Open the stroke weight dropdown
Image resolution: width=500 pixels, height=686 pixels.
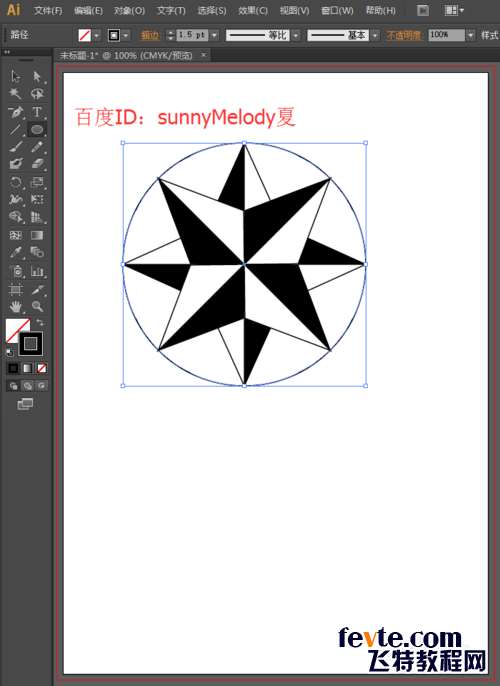click(214, 35)
